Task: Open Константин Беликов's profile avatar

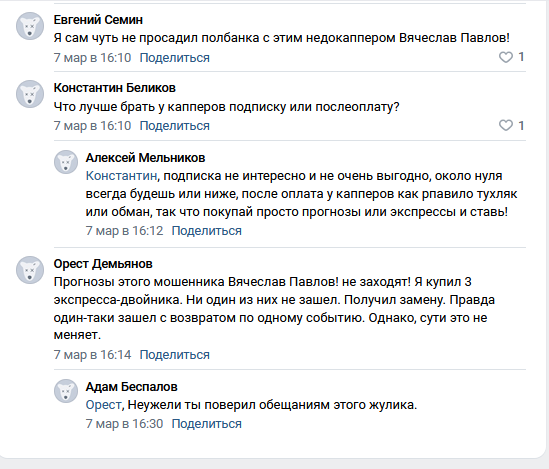Action: pyautogui.click(x=30, y=94)
